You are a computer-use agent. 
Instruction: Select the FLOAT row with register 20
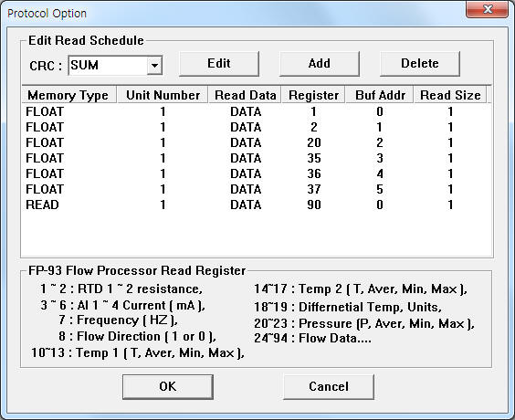tap(257, 142)
